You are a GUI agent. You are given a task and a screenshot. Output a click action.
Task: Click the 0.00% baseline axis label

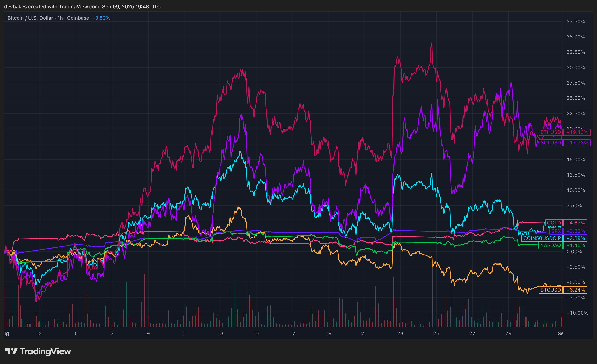click(x=574, y=251)
